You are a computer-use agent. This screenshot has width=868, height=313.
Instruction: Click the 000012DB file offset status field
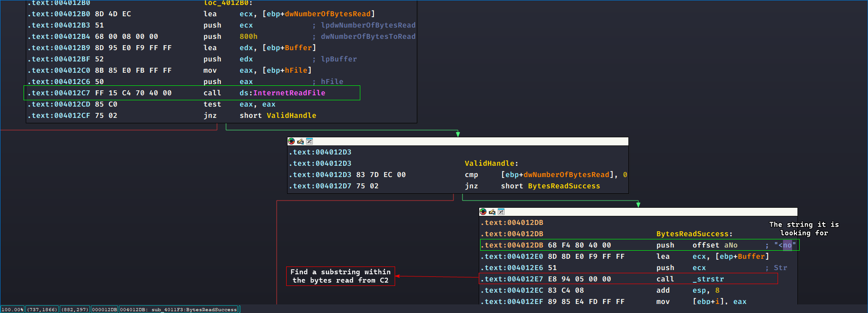104,309
